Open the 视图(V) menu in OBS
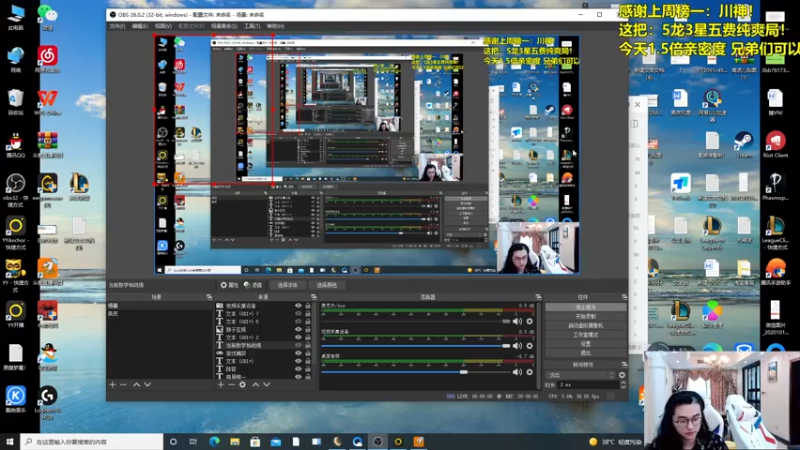Image resolution: width=800 pixels, height=450 pixels. pyautogui.click(x=163, y=26)
